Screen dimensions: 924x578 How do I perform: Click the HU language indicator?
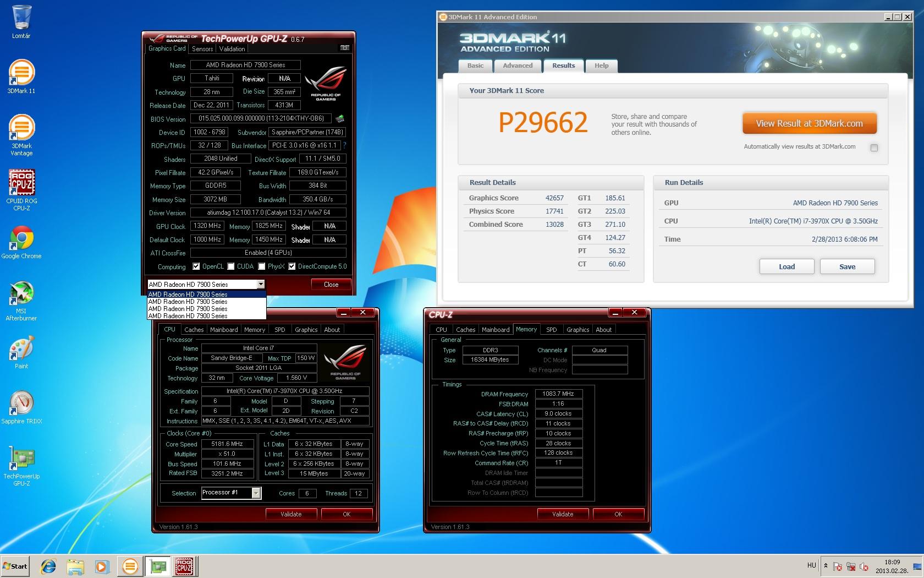811,565
